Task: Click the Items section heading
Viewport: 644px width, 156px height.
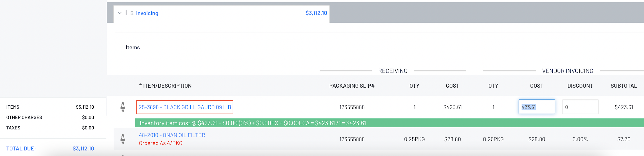Action: coord(133,47)
